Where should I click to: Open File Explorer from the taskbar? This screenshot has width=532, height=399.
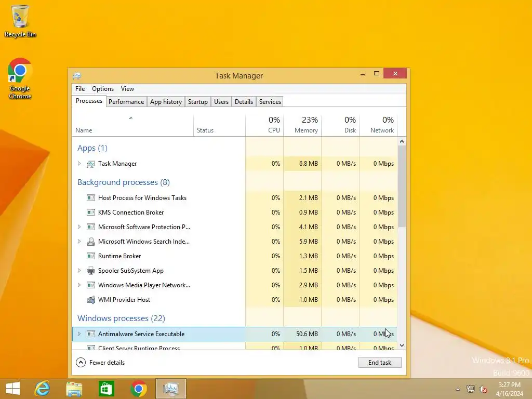point(74,389)
